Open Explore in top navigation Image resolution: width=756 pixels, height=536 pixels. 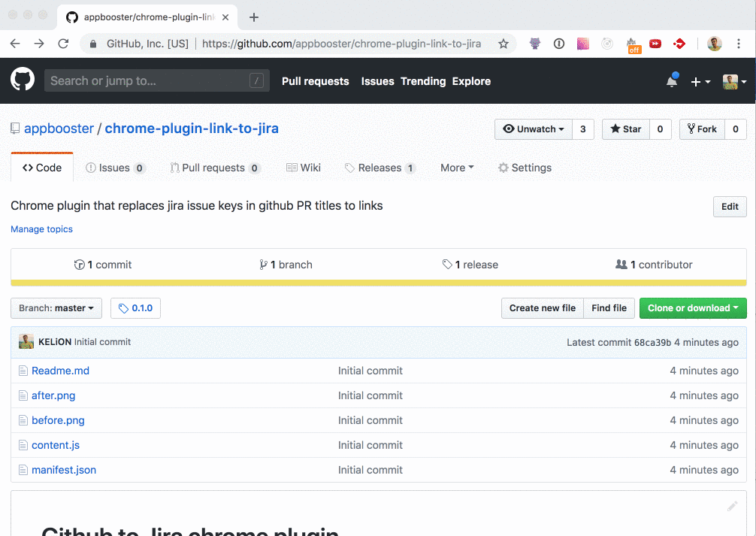pyautogui.click(x=471, y=81)
